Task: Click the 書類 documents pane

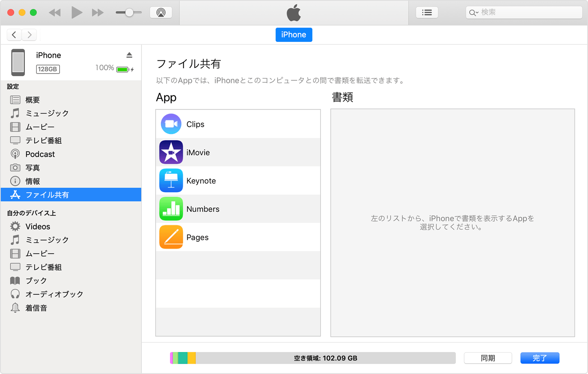Action: 452,223
